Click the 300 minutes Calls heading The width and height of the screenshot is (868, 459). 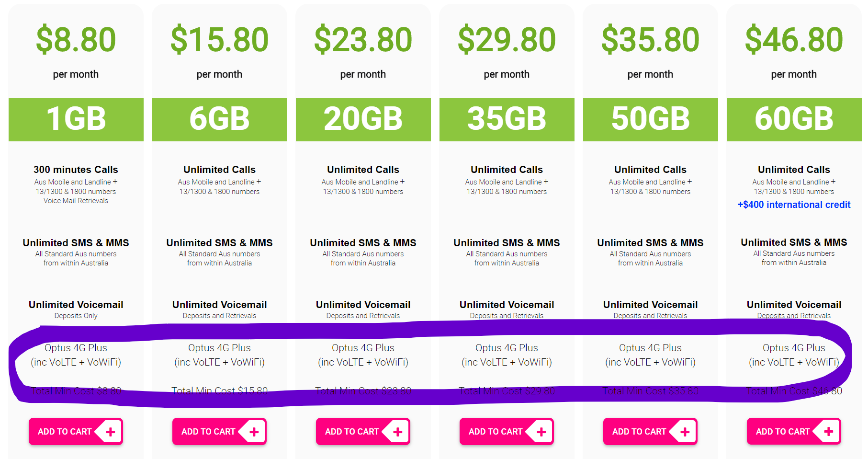(76, 170)
